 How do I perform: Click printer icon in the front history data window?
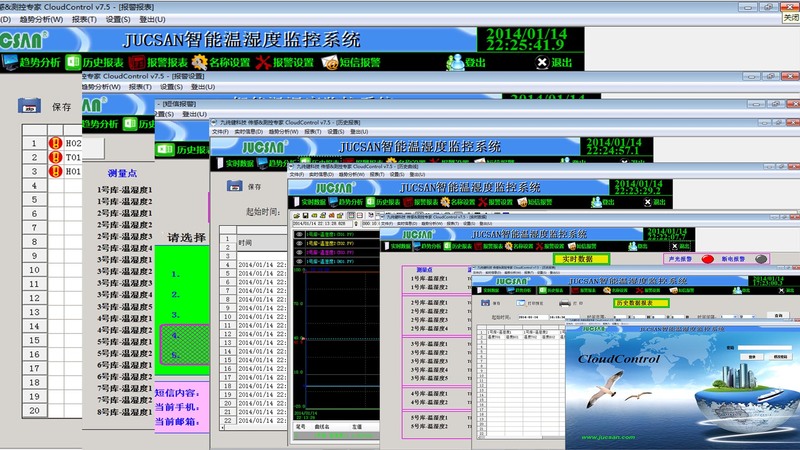(564, 303)
